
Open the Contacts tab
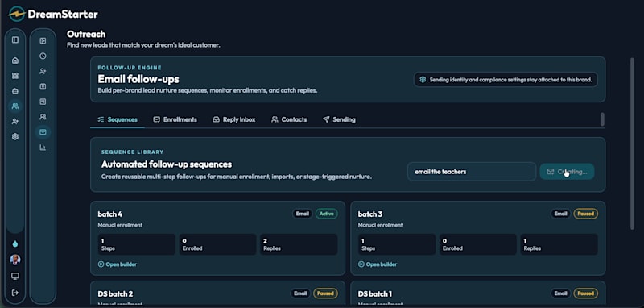289,119
